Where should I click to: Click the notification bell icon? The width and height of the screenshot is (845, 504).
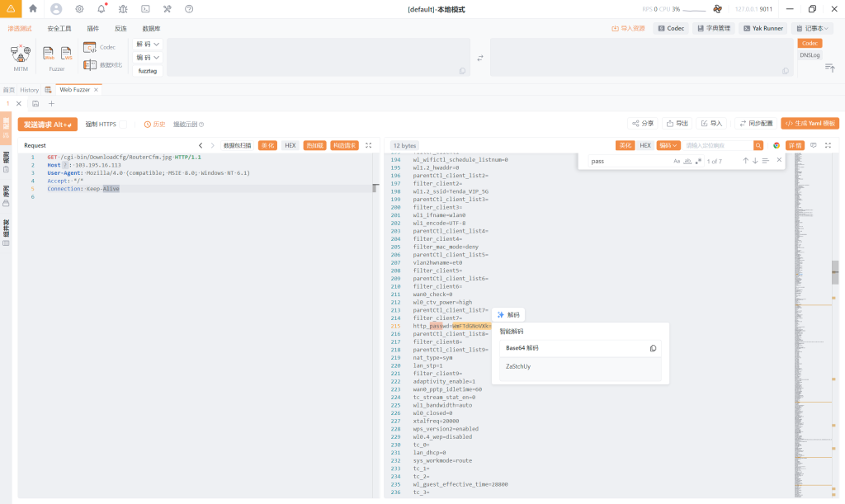pos(101,9)
